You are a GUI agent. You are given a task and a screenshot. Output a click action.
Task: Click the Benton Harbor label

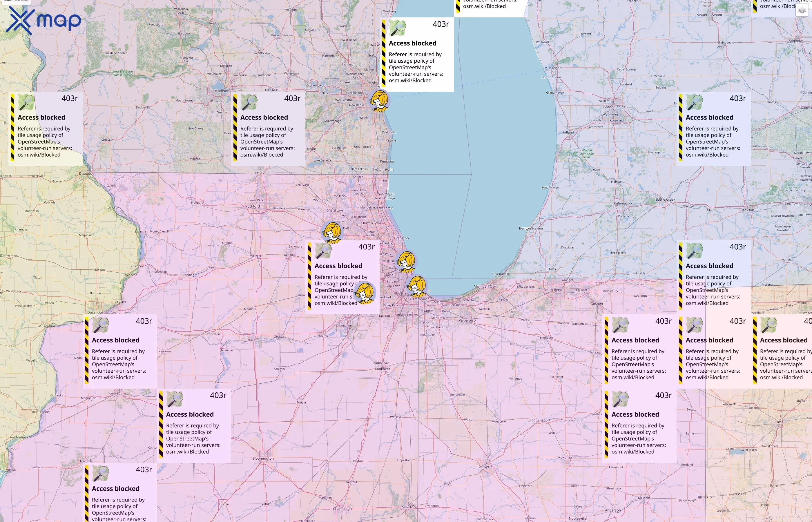[531, 229]
